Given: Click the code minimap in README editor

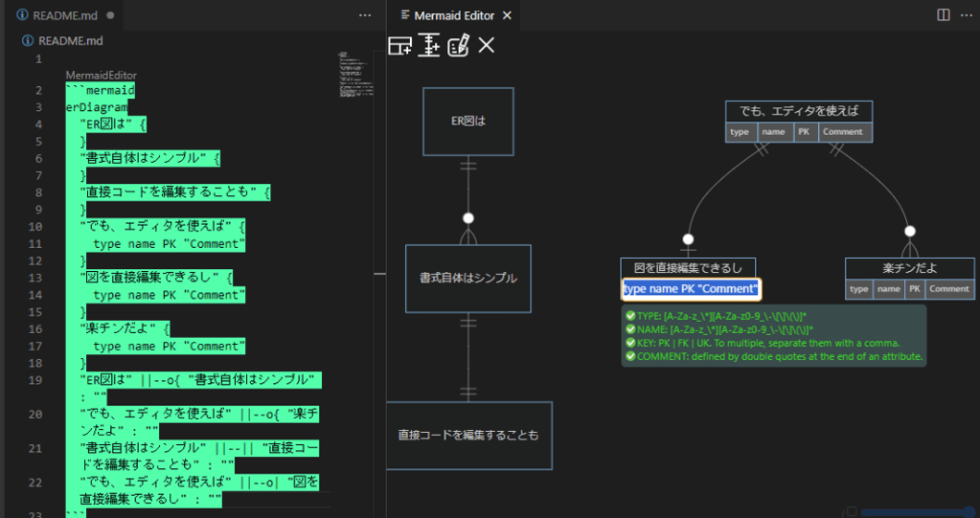Looking at the screenshot, I should point(353,75).
